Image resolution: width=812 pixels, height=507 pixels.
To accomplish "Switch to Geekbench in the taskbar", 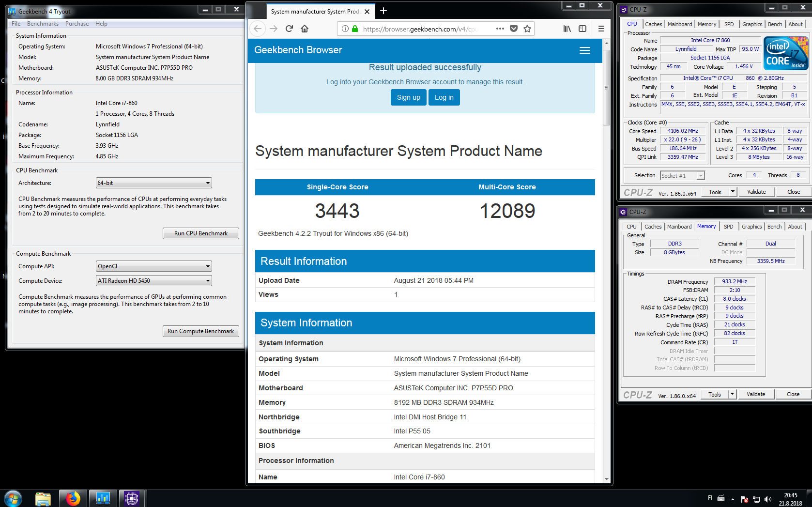I will 103,498.
